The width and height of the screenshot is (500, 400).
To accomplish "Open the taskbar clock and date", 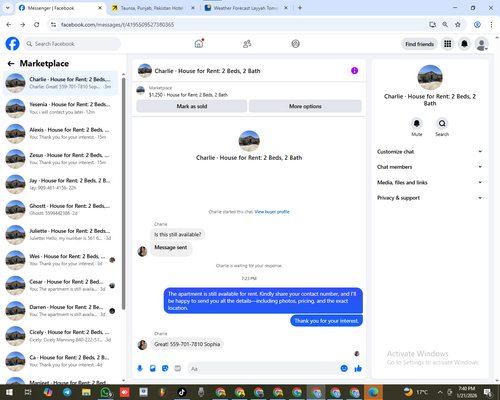I will [x=467, y=392].
